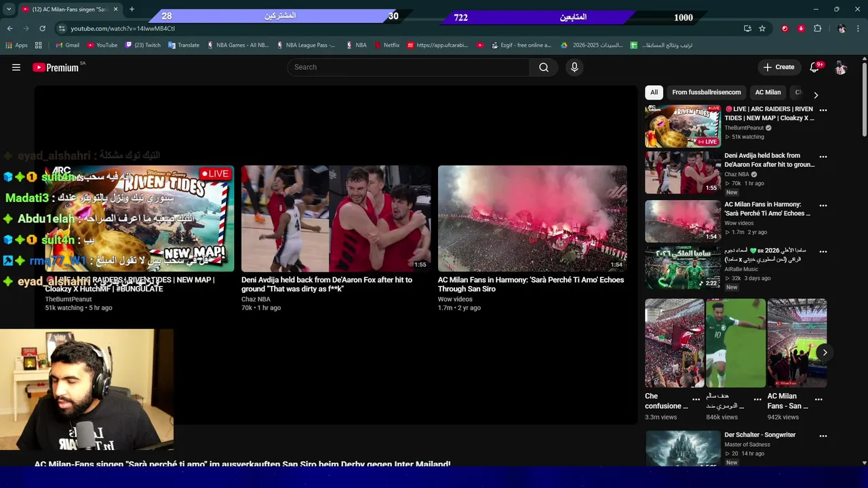The width and height of the screenshot is (868, 488).
Task: Open options for AC Milan Fans - San short
Action: click(818, 400)
